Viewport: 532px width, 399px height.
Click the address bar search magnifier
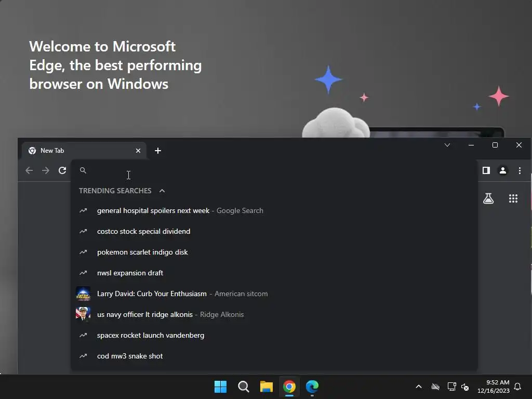click(x=83, y=170)
